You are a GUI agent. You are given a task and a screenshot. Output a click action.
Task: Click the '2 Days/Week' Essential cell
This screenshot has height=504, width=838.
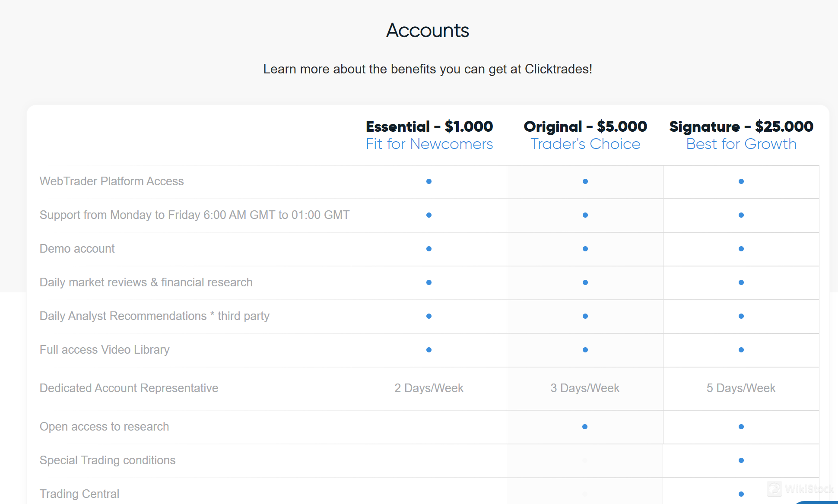click(429, 388)
